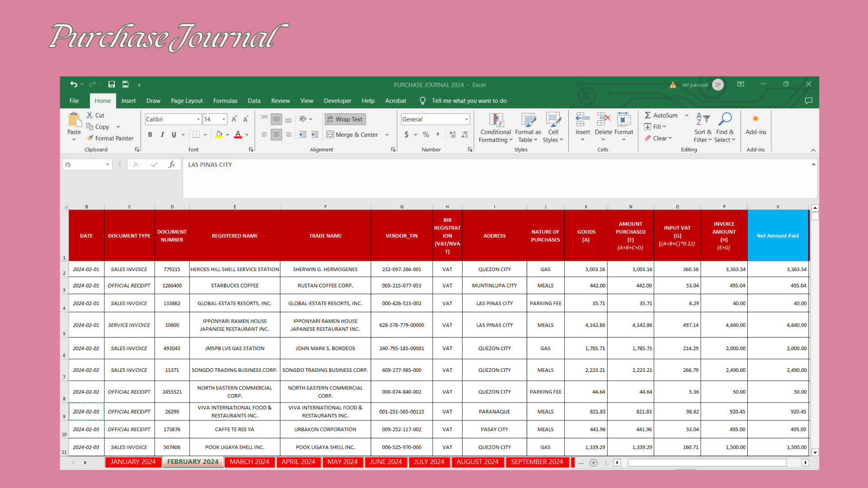Click the Tell me what you want box

469,101
